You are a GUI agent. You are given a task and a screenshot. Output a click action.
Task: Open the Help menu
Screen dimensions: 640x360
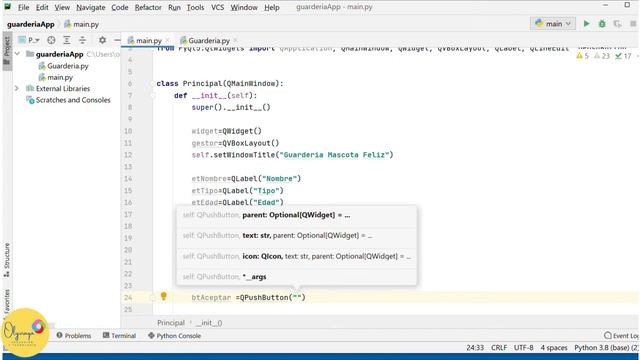coord(271,7)
